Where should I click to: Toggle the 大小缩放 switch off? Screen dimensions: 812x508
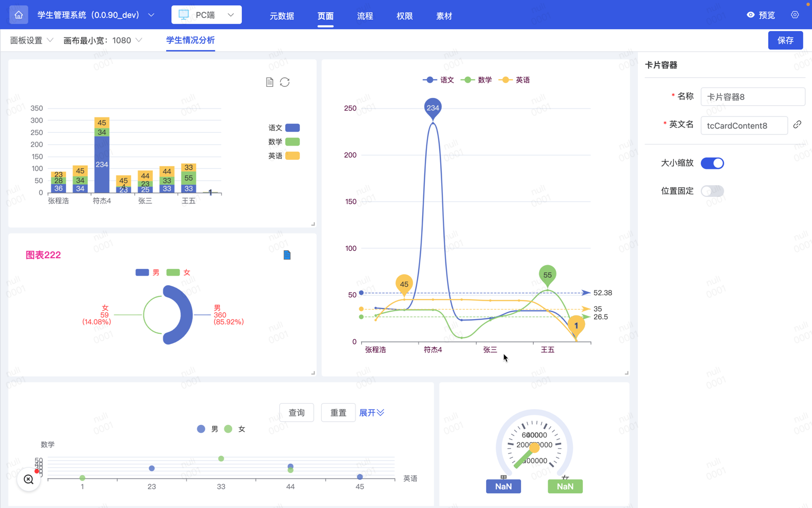point(712,163)
